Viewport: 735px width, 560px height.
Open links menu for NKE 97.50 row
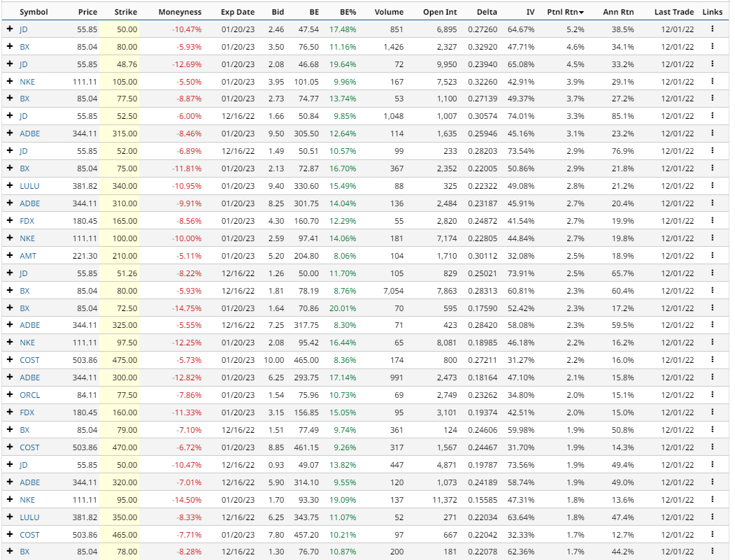pos(712,343)
